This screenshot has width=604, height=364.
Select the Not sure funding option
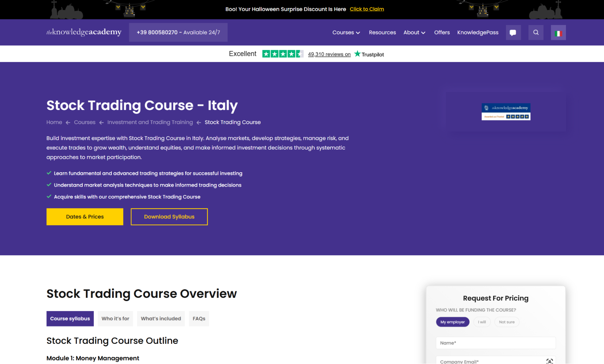click(x=506, y=322)
